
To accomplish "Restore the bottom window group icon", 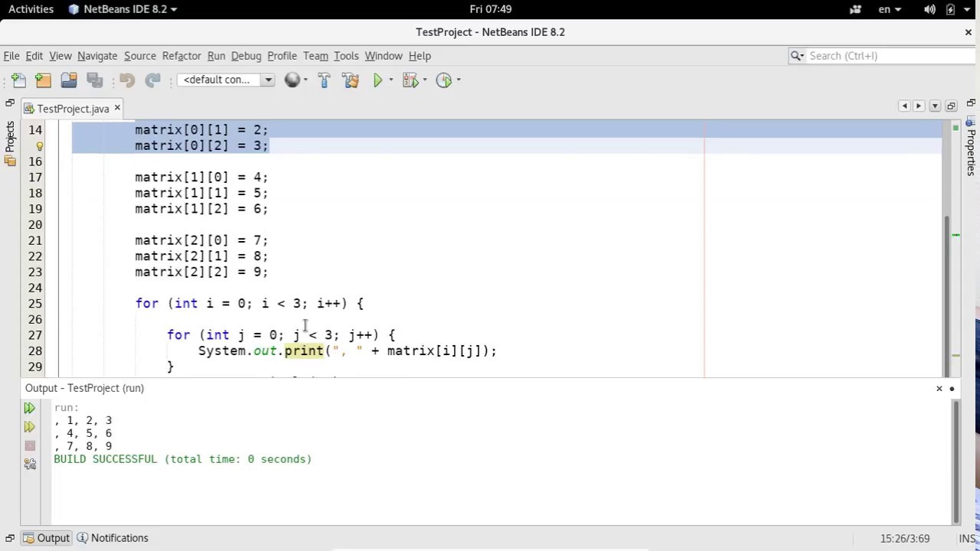I will pos(10,538).
